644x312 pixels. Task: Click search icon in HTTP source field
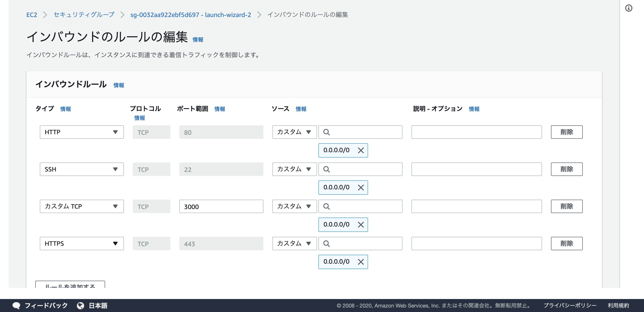coord(326,132)
